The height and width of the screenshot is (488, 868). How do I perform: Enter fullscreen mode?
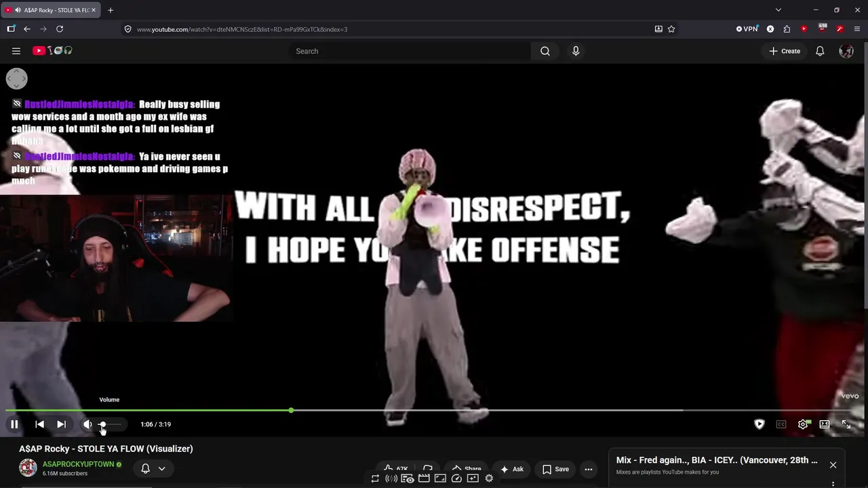846,424
